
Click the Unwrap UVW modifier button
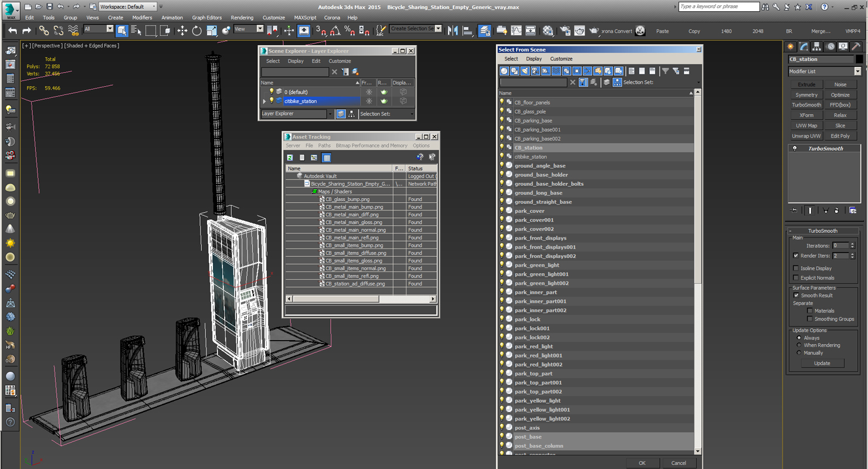(x=806, y=136)
